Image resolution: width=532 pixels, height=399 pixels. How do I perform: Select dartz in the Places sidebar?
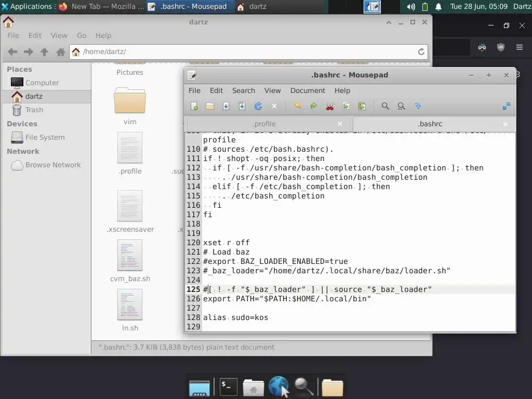coord(46,96)
